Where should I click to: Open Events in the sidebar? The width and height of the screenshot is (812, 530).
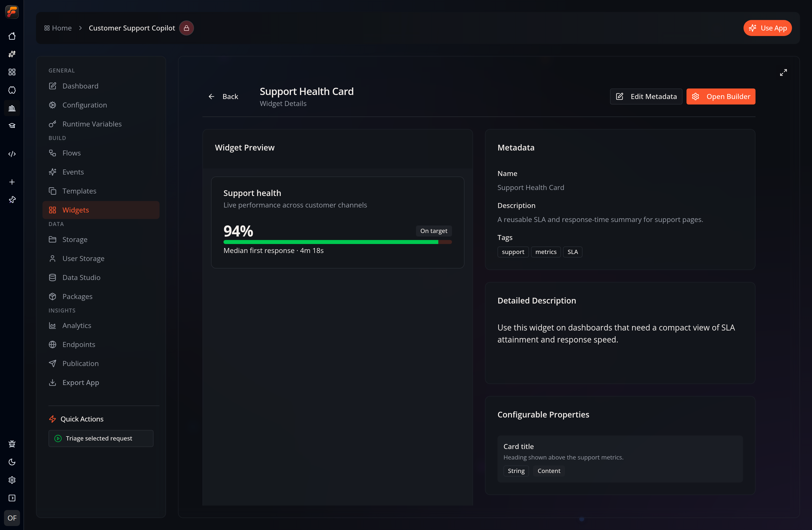[x=101, y=172]
